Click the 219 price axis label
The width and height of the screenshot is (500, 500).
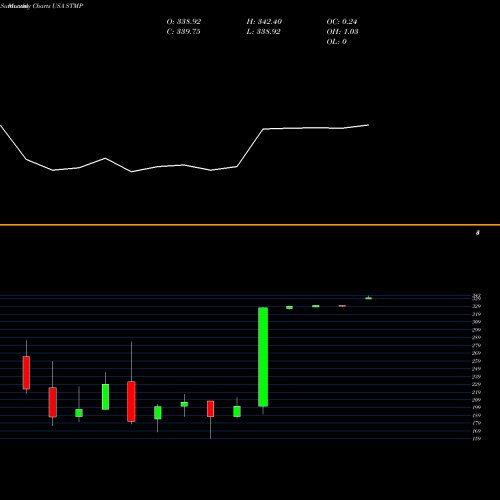[x=476, y=392]
